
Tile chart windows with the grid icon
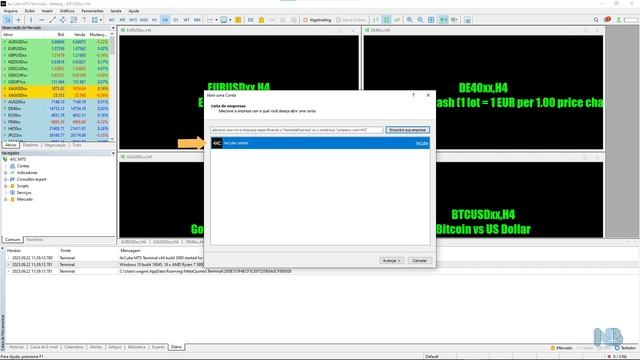[x=431, y=20]
